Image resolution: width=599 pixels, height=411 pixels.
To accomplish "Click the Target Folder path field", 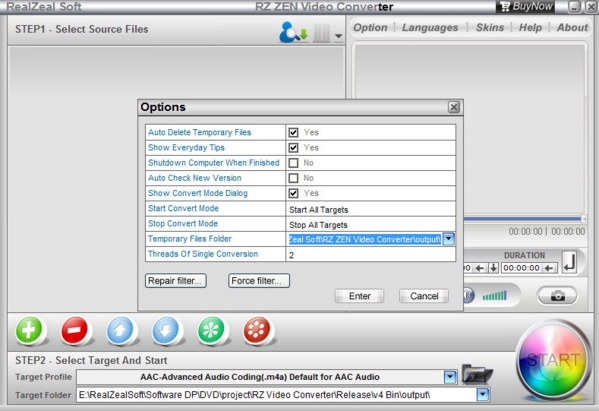I will click(x=277, y=395).
